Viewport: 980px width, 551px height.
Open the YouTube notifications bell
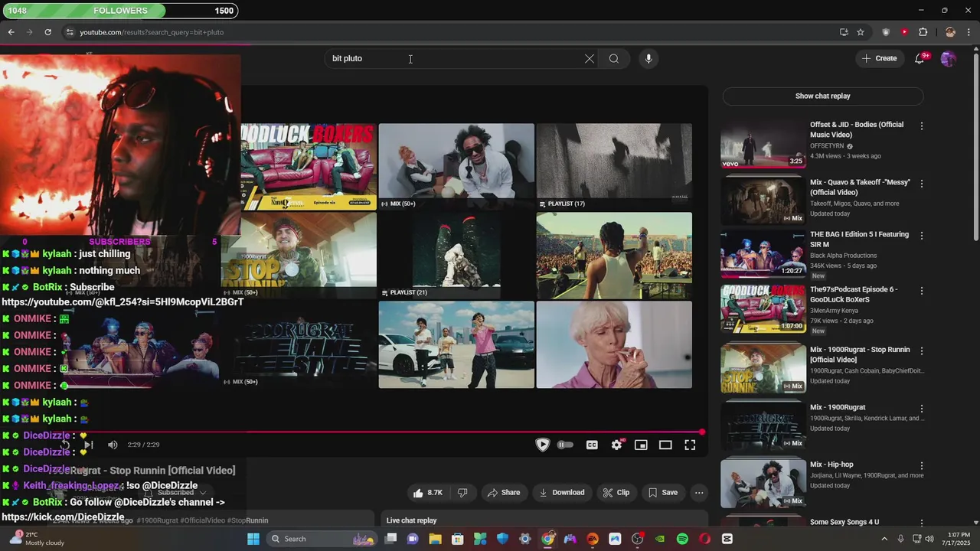coord(920,58)
